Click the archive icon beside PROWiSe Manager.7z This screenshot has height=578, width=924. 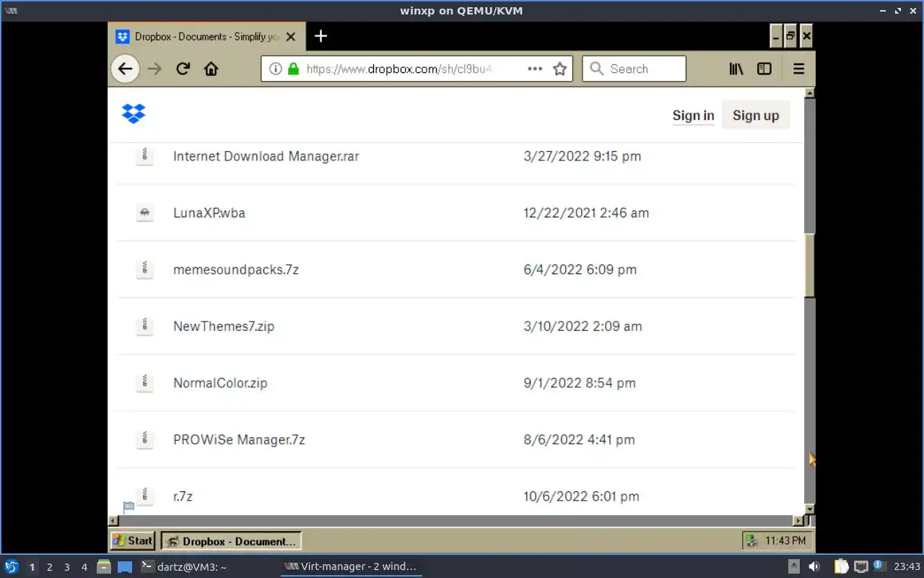(144, 439)
